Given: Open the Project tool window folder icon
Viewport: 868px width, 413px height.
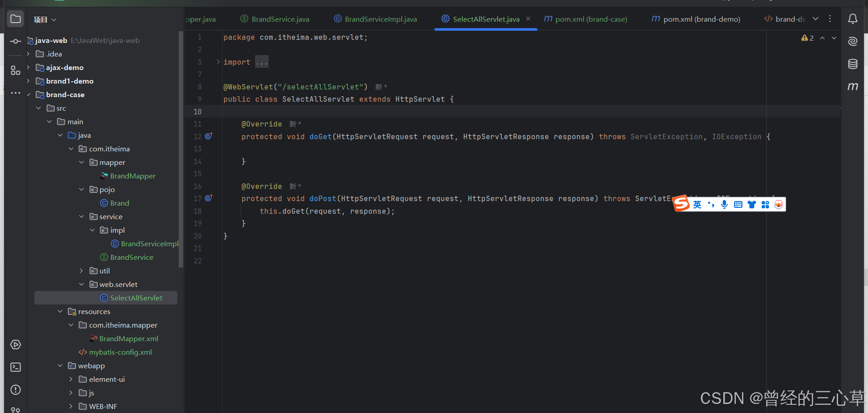Looking at the screenshot, I should (x=15, y=19).
